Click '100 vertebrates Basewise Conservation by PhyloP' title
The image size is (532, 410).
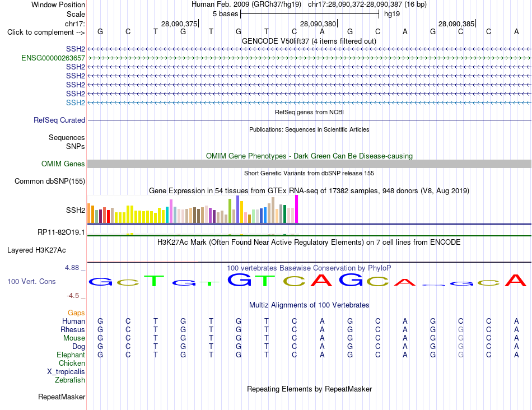309,268
